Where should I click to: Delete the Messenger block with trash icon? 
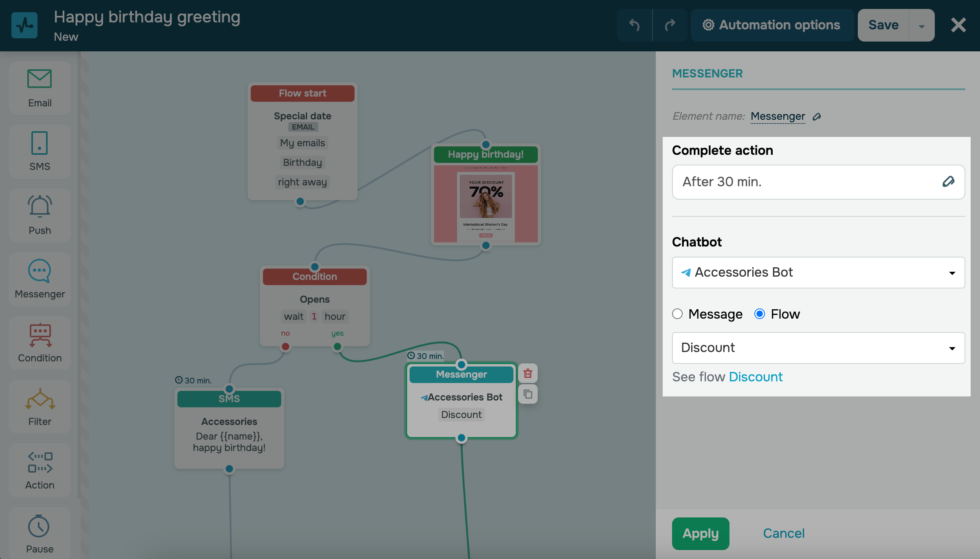[x=528, y=373]
